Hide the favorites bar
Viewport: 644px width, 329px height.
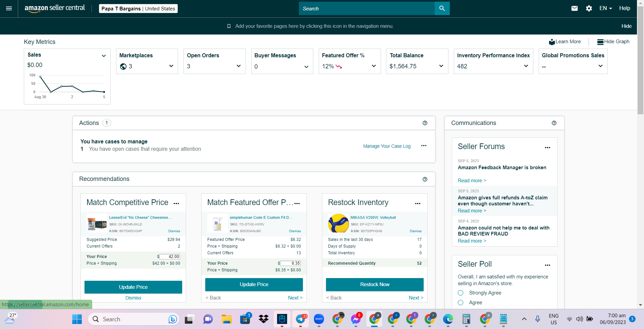(x=627, y=26)
